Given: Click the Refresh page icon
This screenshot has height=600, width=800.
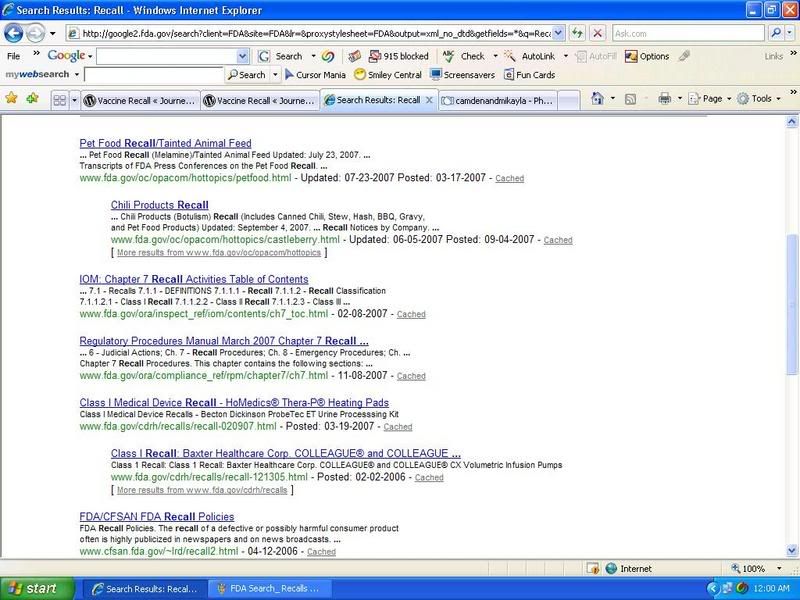Looking at the screenshot, I should (x=578, y=34).
